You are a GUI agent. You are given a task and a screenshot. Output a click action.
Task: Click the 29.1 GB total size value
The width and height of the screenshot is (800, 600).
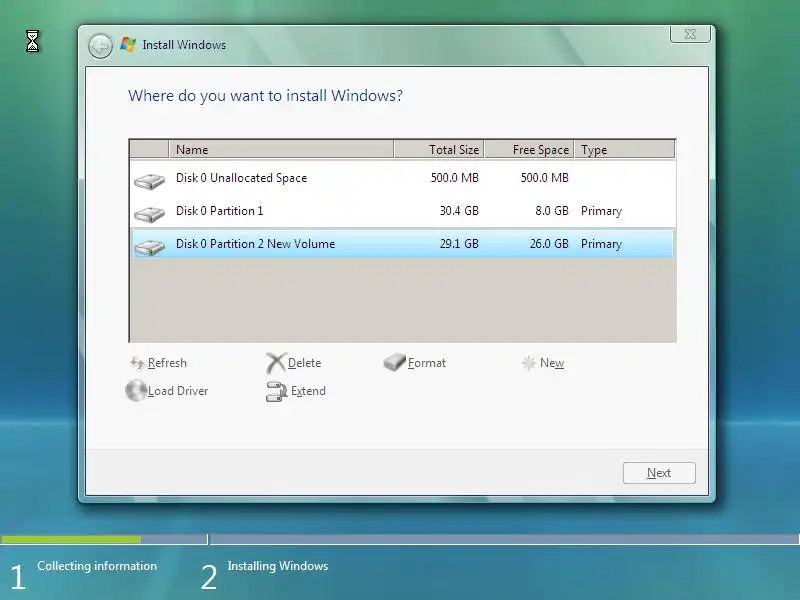click(x=459, y=244)
